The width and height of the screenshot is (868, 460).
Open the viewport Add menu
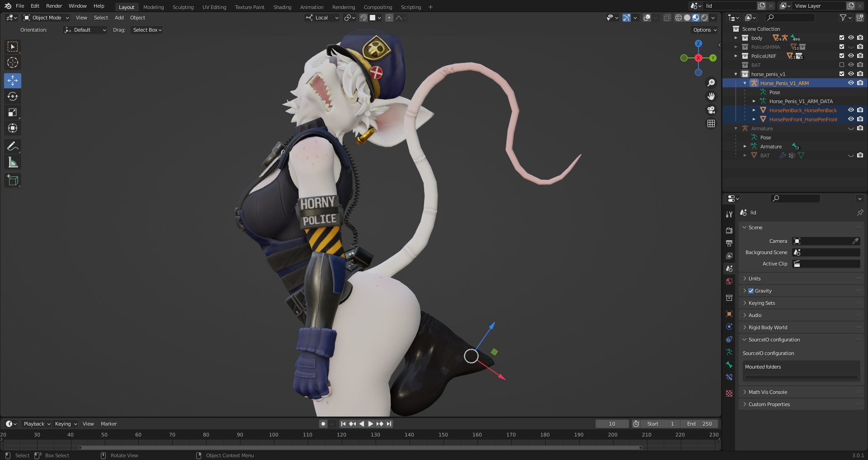(x=119, y=18)
